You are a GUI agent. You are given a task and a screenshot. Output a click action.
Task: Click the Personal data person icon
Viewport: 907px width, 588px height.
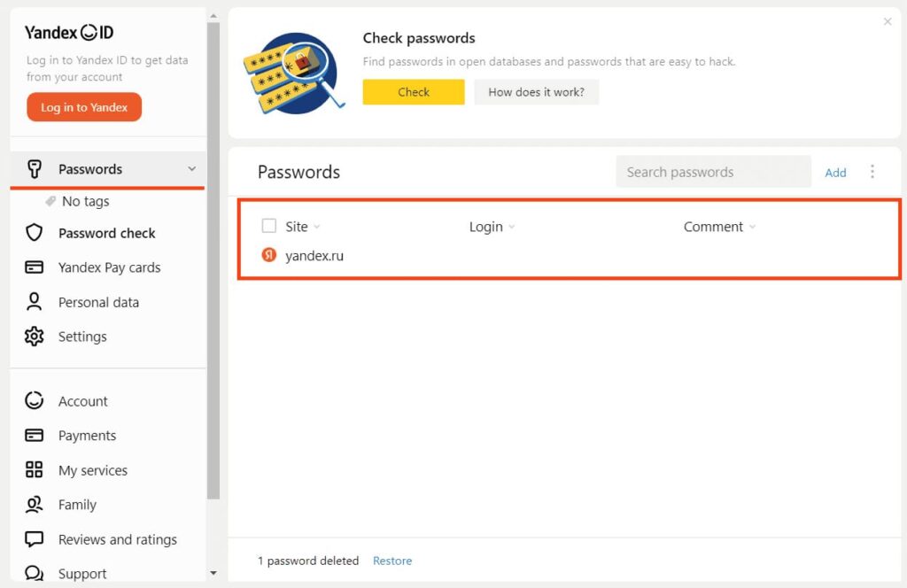[x=35, y=302]
